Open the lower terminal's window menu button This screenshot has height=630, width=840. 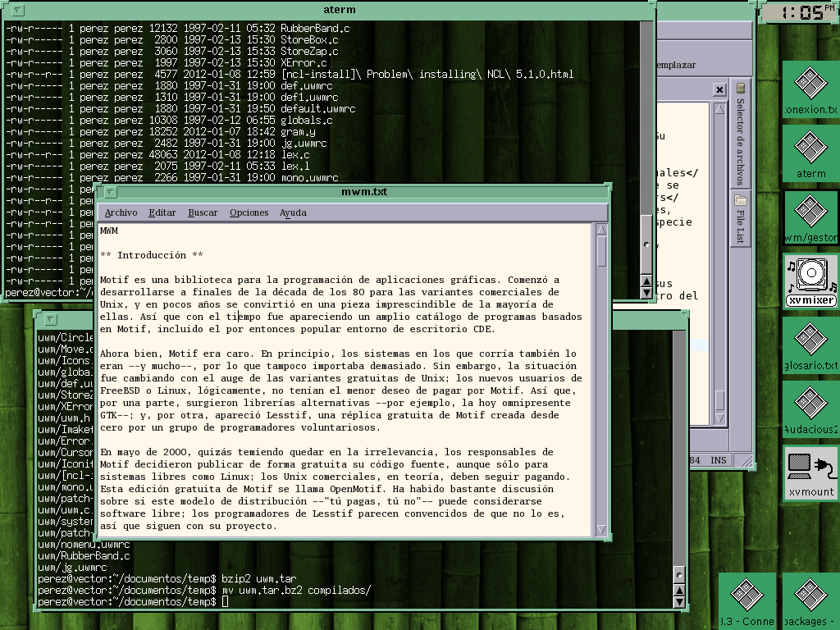(50, 319)
